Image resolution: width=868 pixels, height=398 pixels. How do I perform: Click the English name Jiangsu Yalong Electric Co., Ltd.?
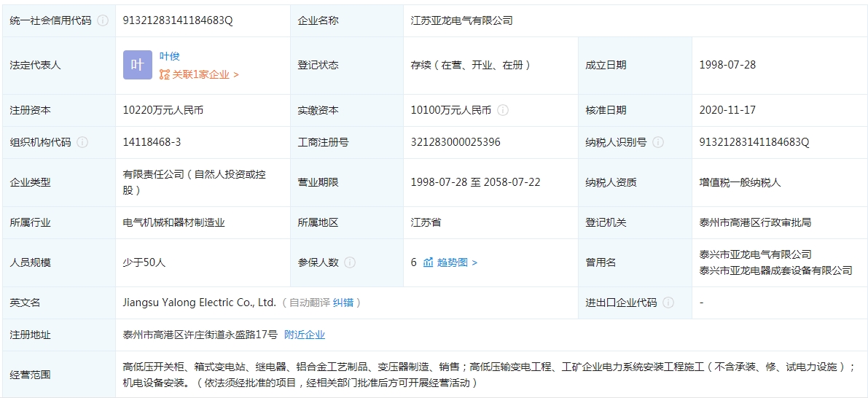click(x=200, y=303)
